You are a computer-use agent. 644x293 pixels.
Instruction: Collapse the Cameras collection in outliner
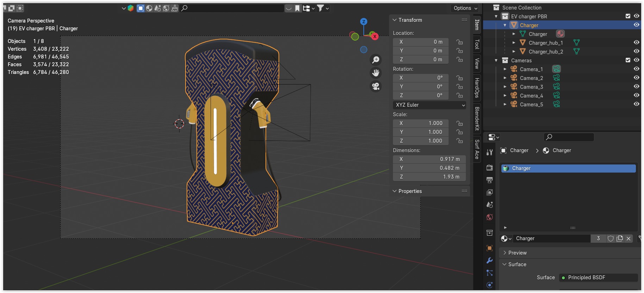pyautogui.click(x=496, y=61)
